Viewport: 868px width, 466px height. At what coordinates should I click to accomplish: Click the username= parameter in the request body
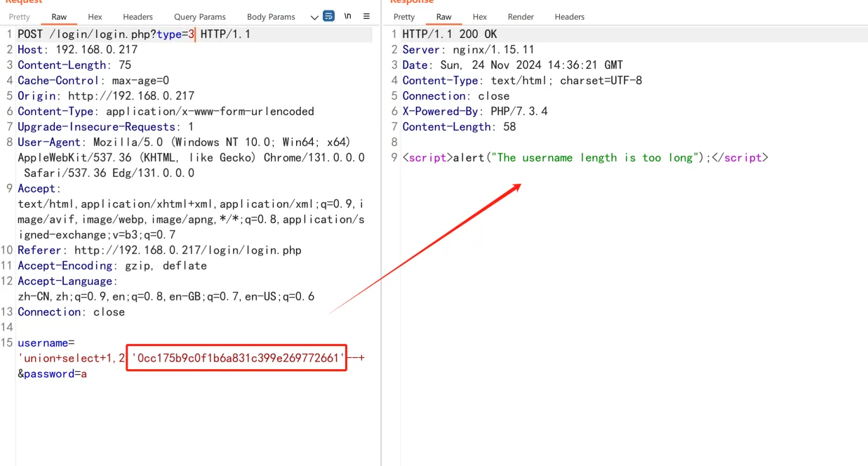46,343
